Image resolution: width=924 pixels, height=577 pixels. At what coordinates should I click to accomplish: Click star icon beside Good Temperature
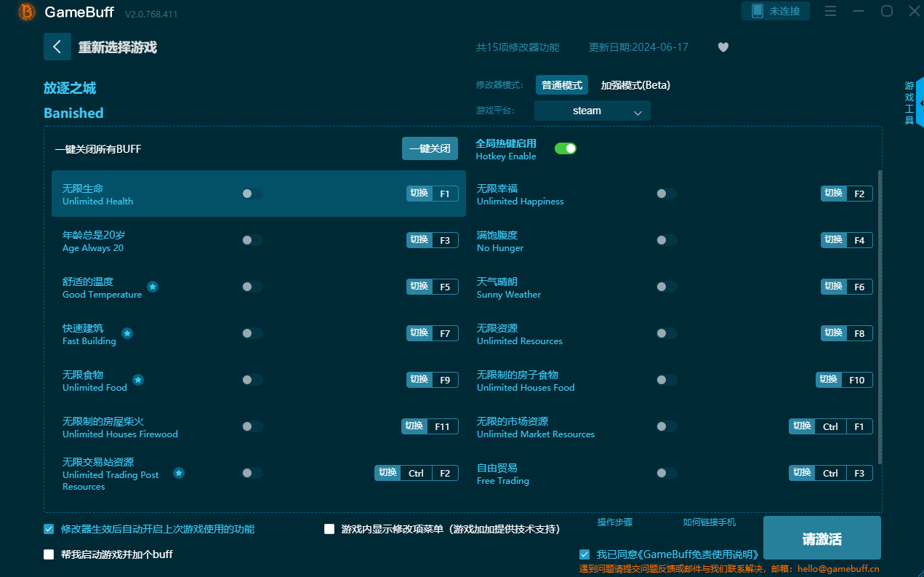click(153, 287)
